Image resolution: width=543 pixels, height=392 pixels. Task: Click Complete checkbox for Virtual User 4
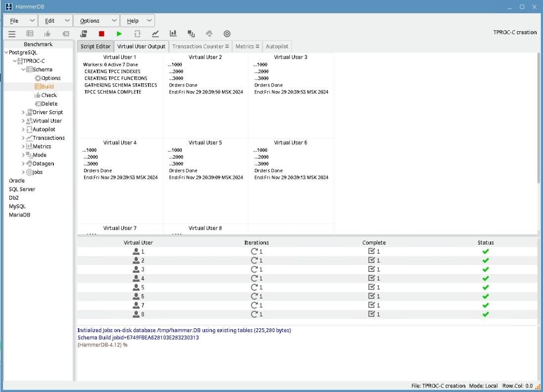[x=372, y=278]
